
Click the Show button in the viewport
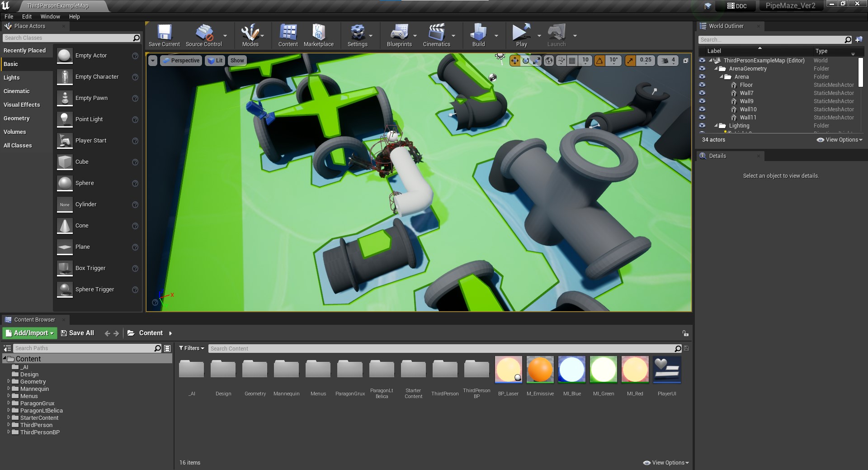[237, 61]
